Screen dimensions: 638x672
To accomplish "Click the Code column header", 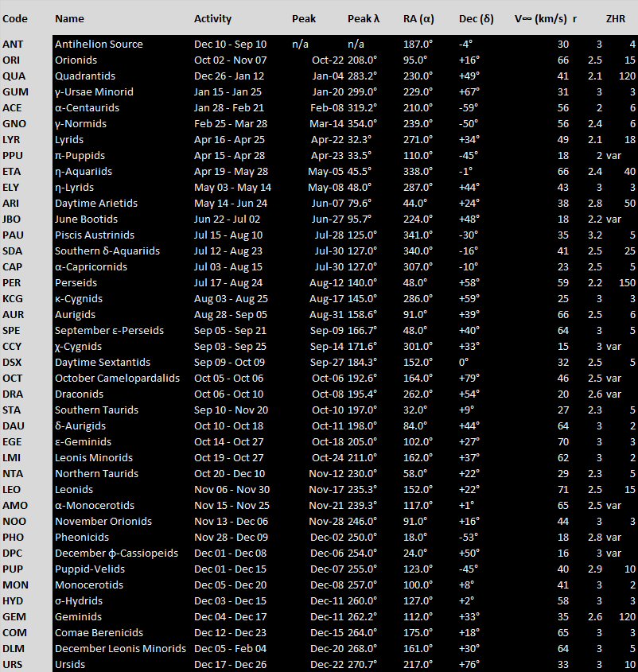I will [15, 18].
